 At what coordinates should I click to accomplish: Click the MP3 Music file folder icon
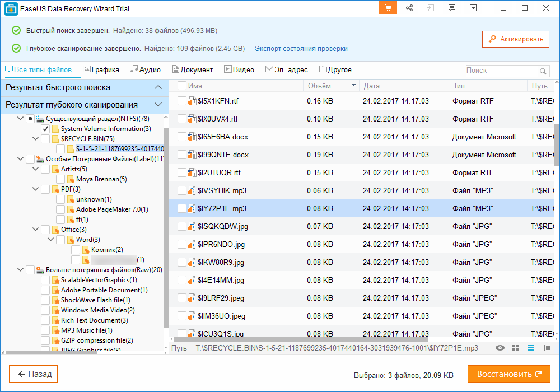tap(55, 330)
